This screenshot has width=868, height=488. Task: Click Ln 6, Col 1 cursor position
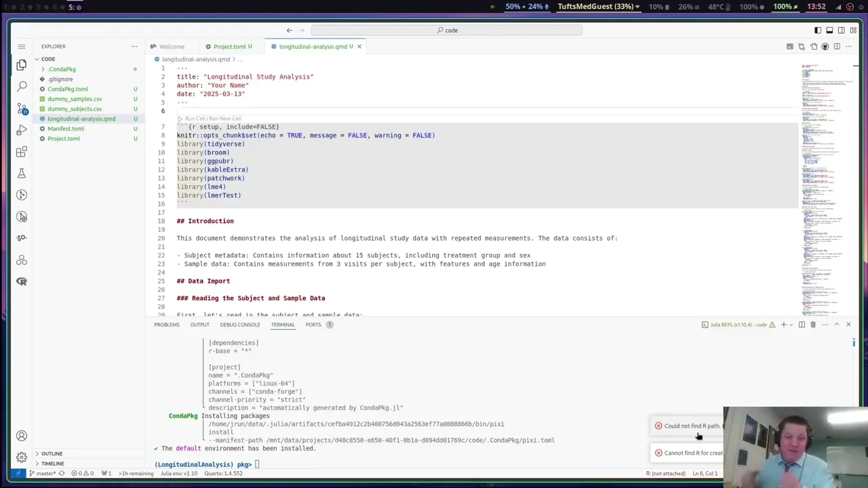pos(704,474)
